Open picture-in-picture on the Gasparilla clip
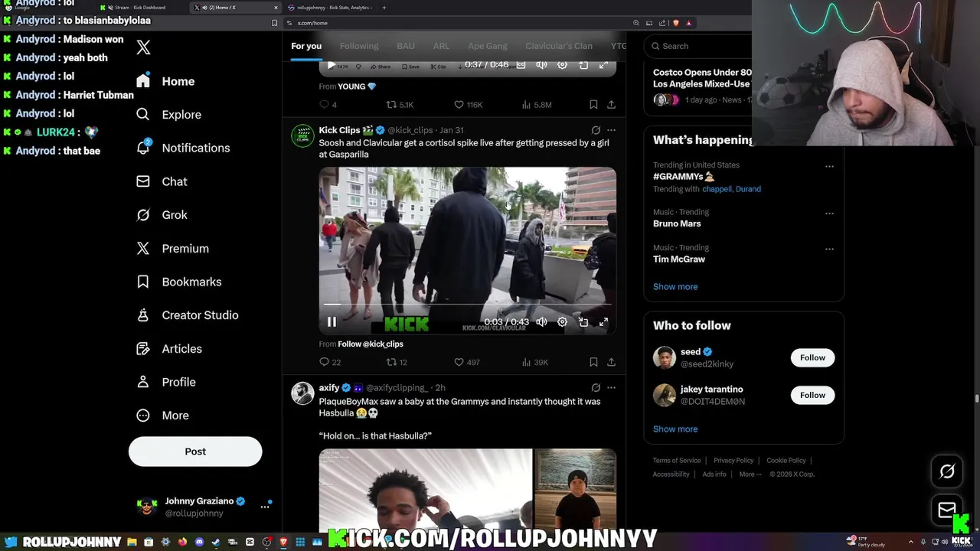The image size is (980, 551). [583, 322]
